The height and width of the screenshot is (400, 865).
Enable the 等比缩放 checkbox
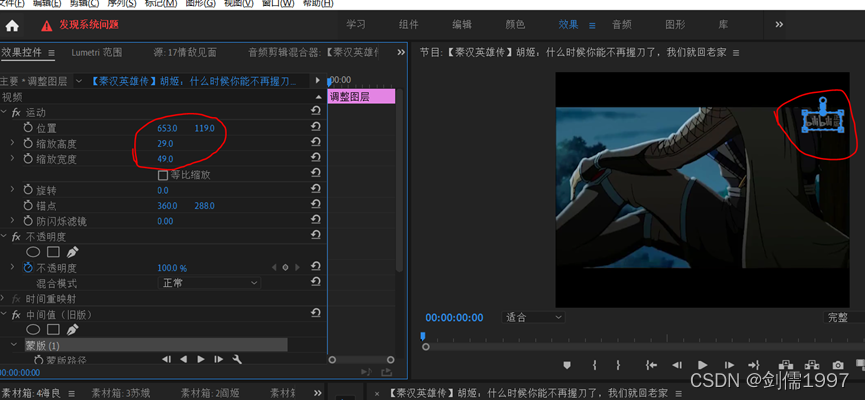(163, 175)
